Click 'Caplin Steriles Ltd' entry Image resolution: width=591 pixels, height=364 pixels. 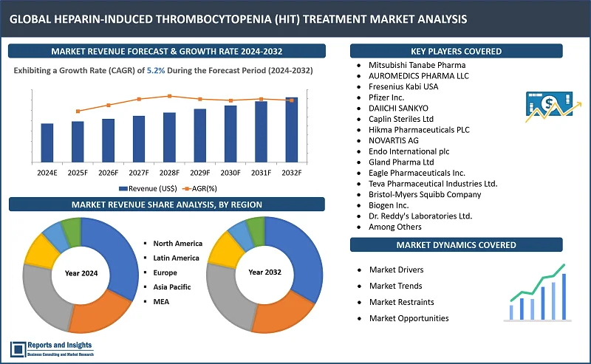401,119
